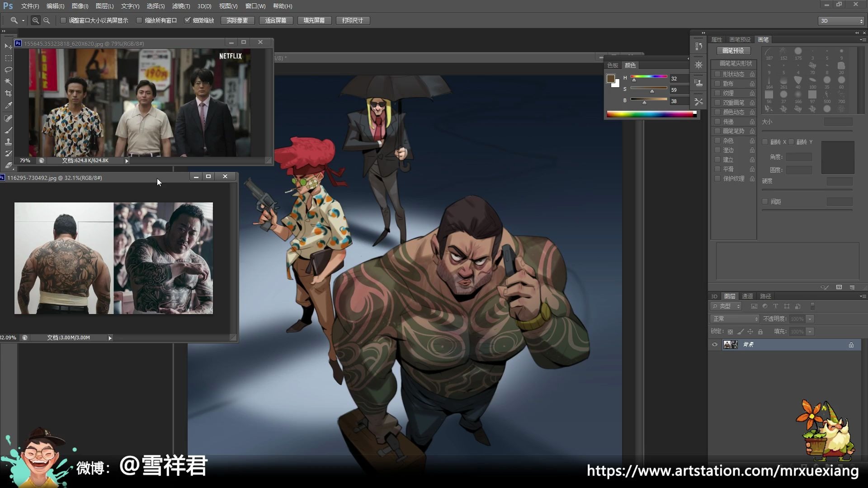Enable 缩放所有窗口 checkbox
The image size is (868, 488).
[x=139, y=20]
